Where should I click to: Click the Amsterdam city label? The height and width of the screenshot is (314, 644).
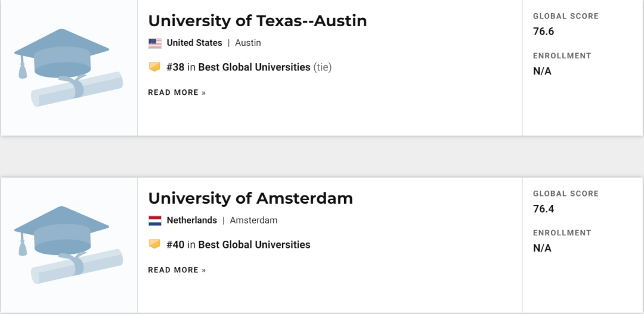tap(253, 220)
